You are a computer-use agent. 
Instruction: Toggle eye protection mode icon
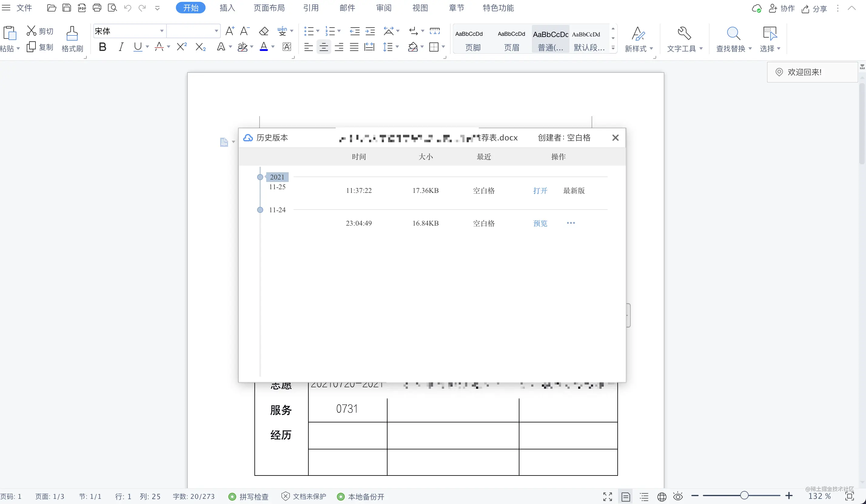678,496
